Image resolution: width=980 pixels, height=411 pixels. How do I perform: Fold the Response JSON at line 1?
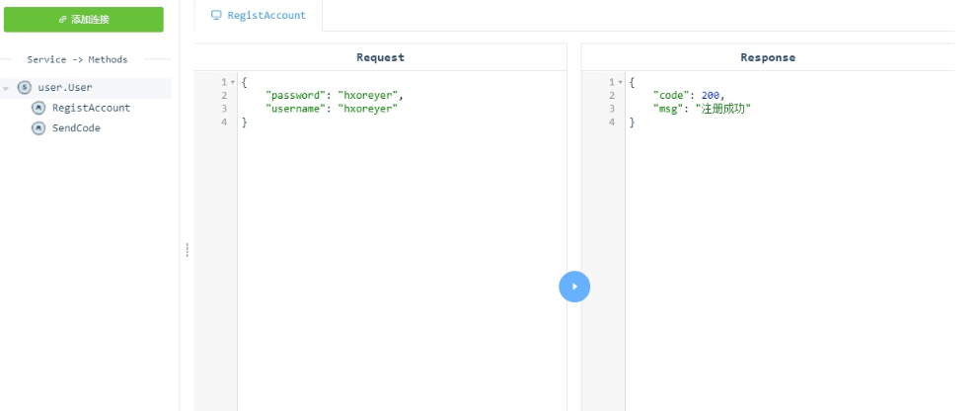point(621,82)
